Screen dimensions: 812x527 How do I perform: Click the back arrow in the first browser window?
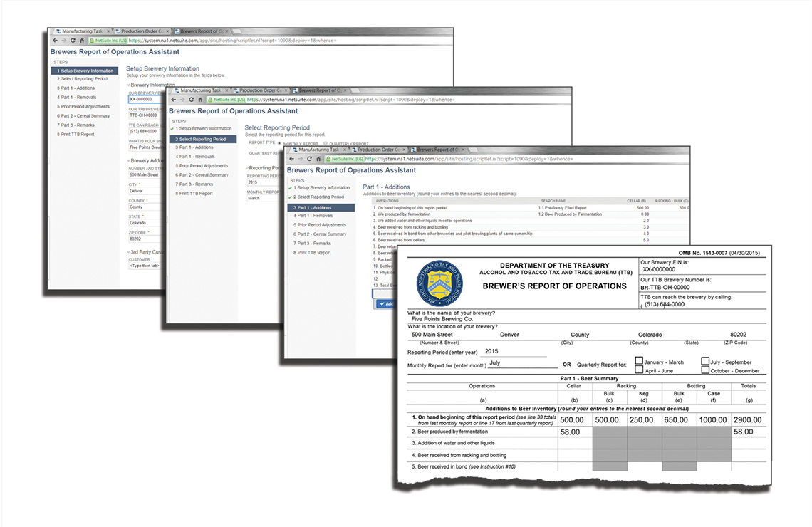pyautogui.click(x=55, y=41)
